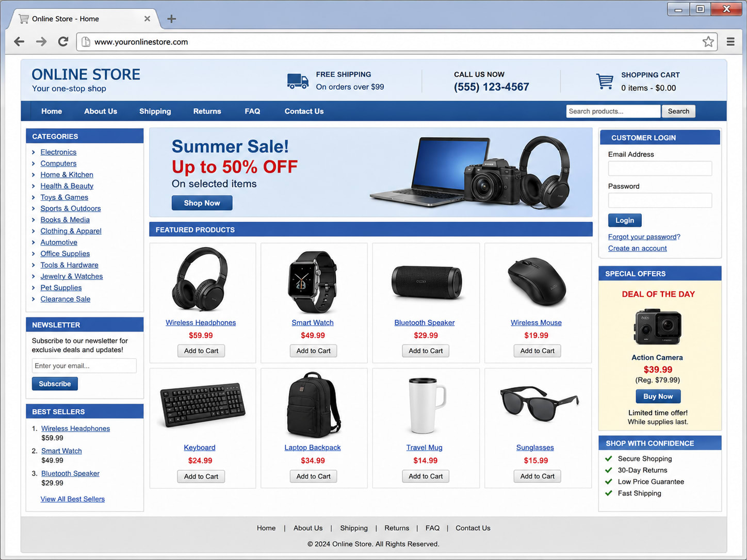Viewport: 747px width, 560px height.
Task: Click the Search products input field
Action: pyautogui.click(x=613, y=111)
